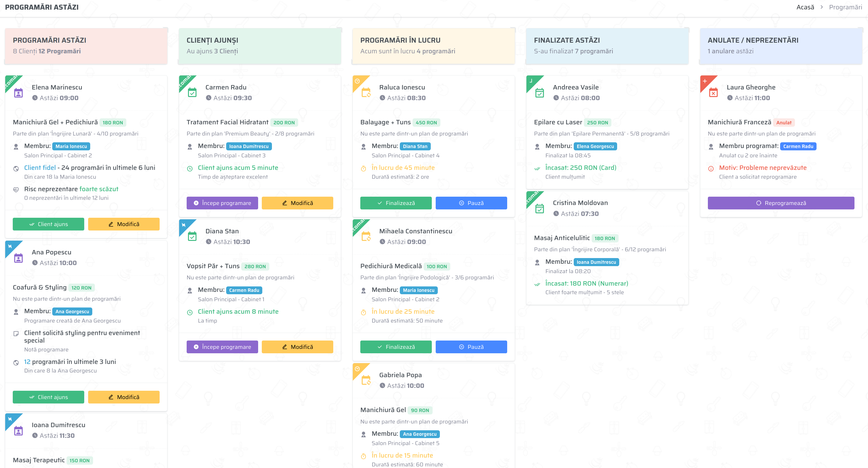Click the red info icon beside Motiv
Screen dimensions: 868x468
(711, 169)
